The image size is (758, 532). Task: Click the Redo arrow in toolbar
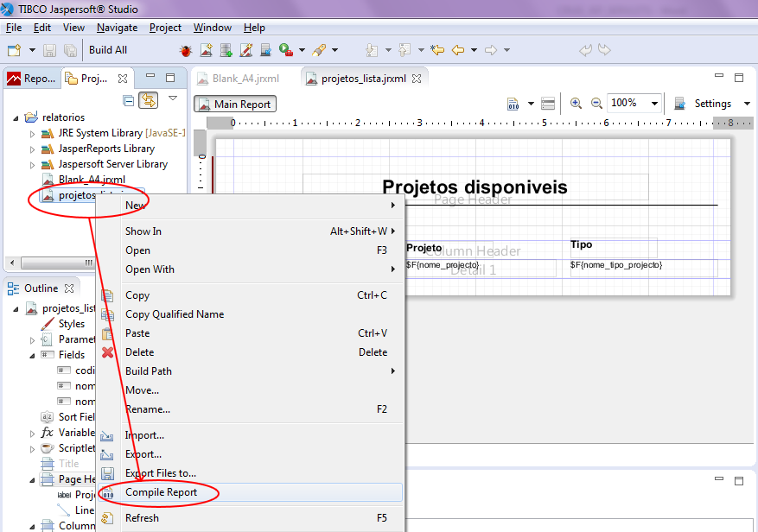[604, 50]
